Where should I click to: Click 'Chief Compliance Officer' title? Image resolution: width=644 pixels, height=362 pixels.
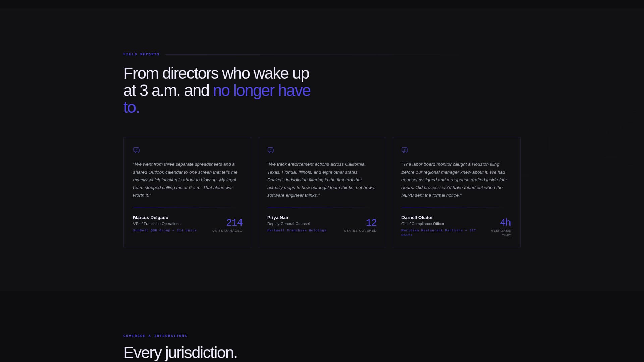coord(423,224)
